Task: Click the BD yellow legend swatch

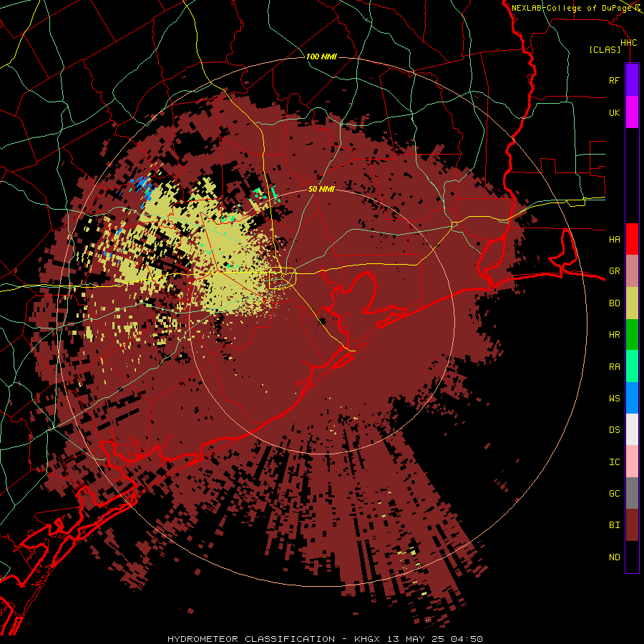Action: [x=632, y=303]
